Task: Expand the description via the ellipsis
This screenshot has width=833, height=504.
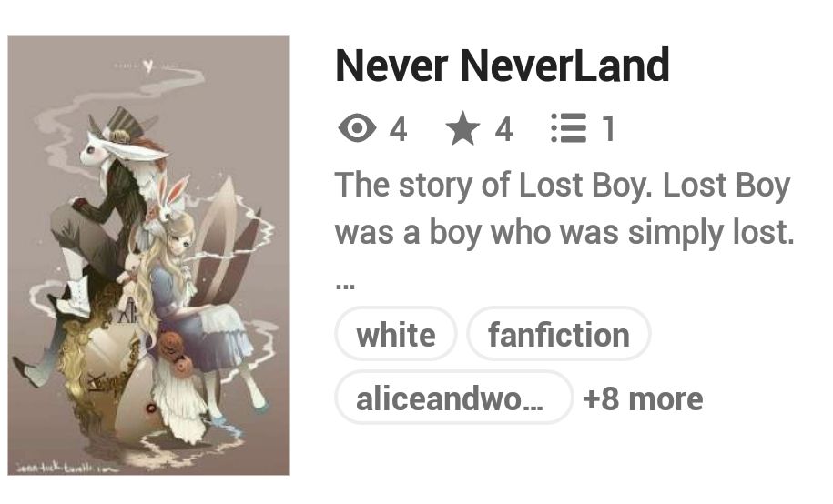Action: 345,286
